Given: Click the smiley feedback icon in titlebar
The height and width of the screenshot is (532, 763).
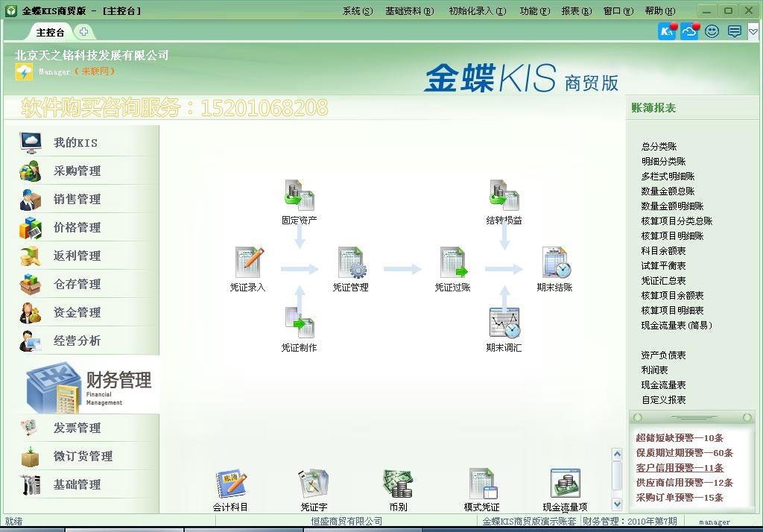Looking at the screenshot, I should (712, 31).
